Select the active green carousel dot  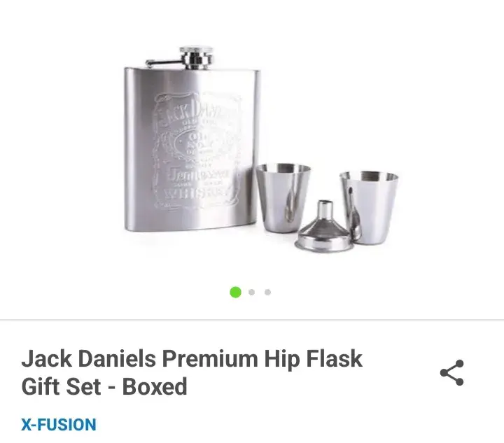pyautogui.click(x=235, y=292)
